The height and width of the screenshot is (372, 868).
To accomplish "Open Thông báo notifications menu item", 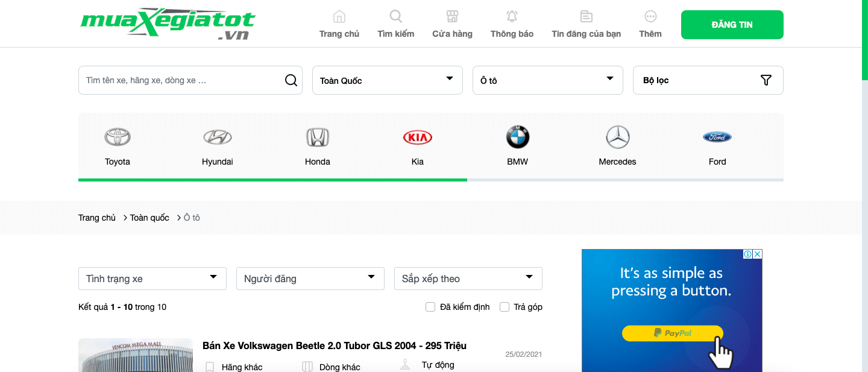I will pyautogui.click(x=512, y=25).
